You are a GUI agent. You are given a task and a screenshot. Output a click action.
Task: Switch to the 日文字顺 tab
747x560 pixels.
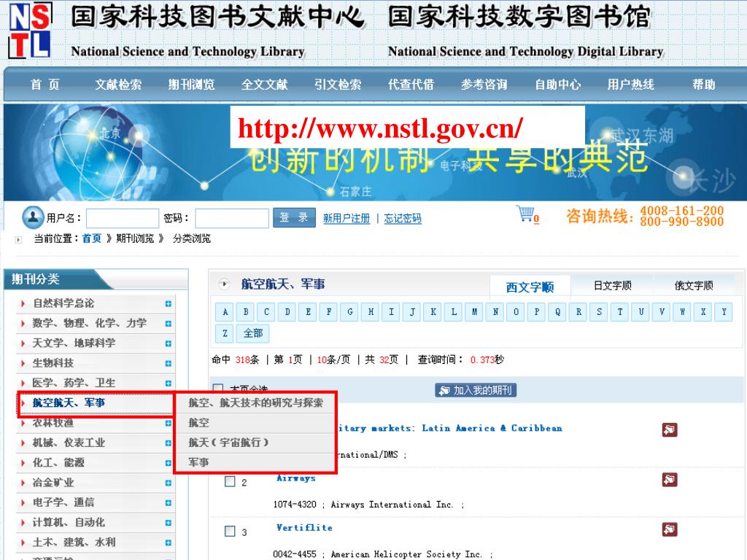(x=612, y=286)
